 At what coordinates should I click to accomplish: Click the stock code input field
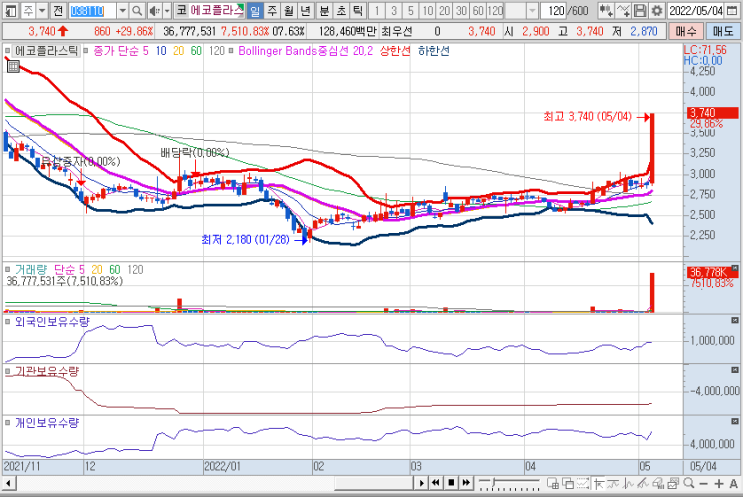pos(92,10)
